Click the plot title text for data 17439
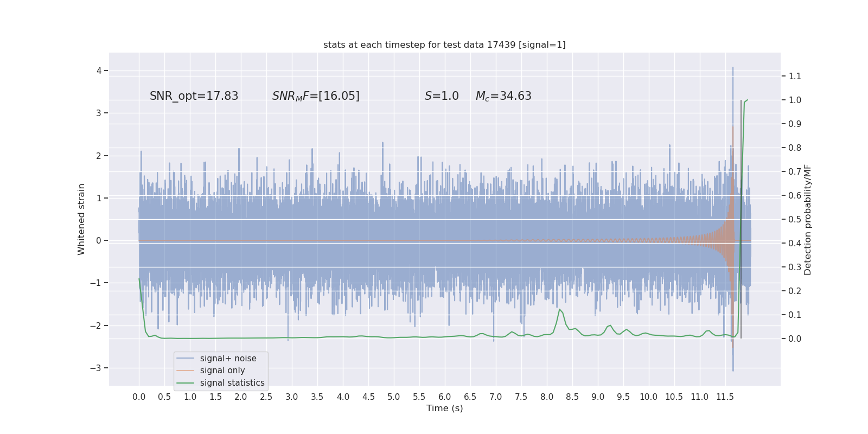Screen dimensions: 868x434 [x=444, y=44]
